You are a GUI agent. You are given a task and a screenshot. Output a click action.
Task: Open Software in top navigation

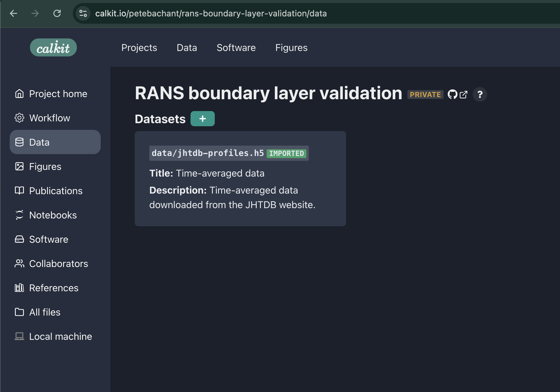(x=236, y=48)
